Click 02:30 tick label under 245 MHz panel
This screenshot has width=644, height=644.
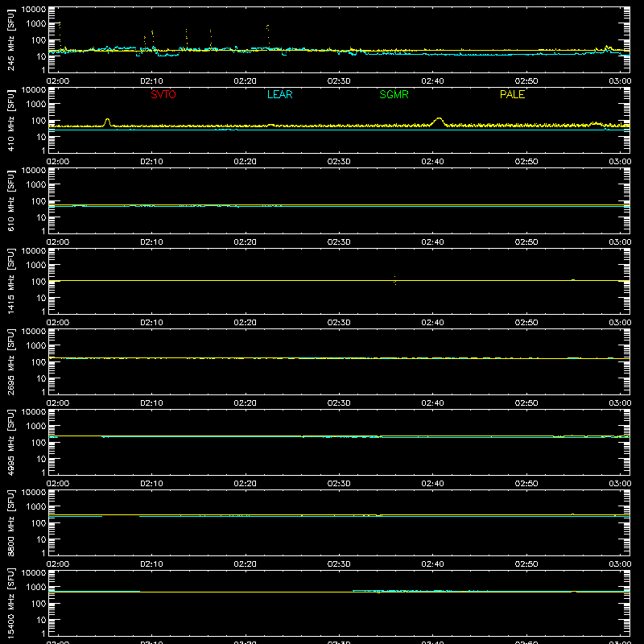click(339, 81)
